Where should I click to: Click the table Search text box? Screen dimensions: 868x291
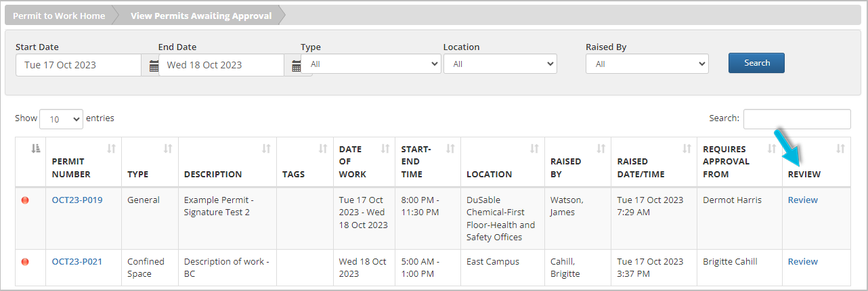click(x=797, y=119)
